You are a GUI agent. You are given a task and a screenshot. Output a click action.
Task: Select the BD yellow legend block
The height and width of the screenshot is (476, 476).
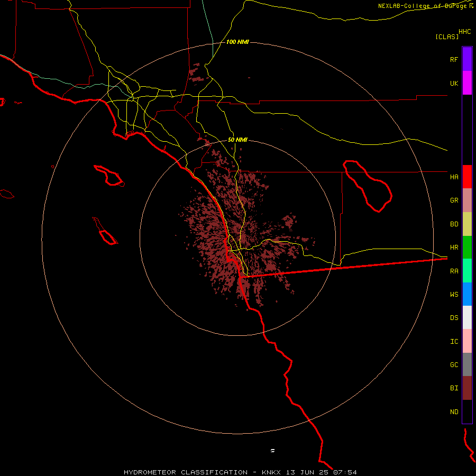click(x=467, y=224)
